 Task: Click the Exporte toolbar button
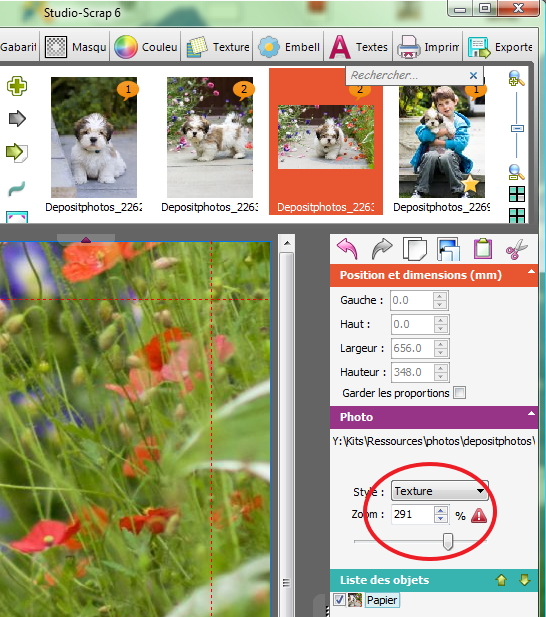click(x=500, y=47)
